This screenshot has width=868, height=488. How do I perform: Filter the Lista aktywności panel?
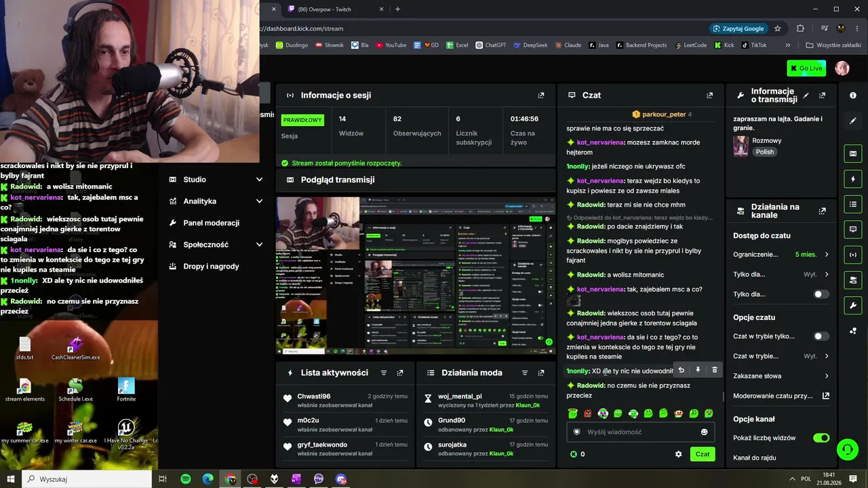click(x=384, y=373)
